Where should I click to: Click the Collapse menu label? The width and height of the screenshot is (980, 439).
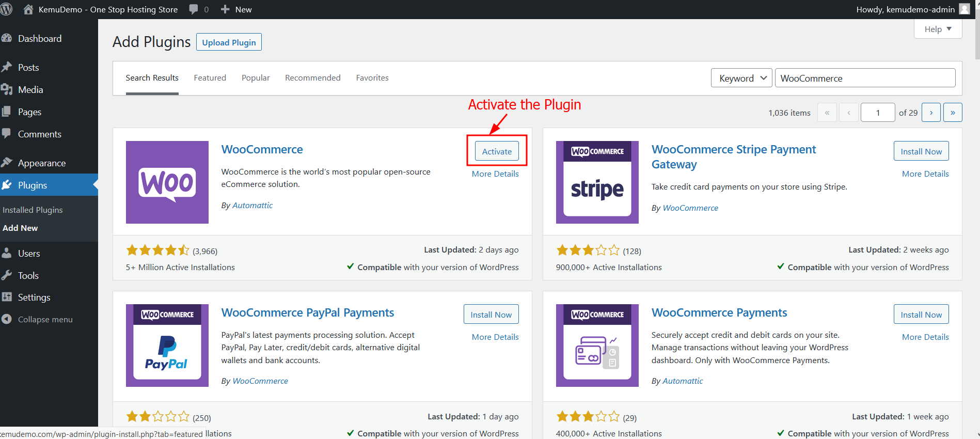coord(45,319)
